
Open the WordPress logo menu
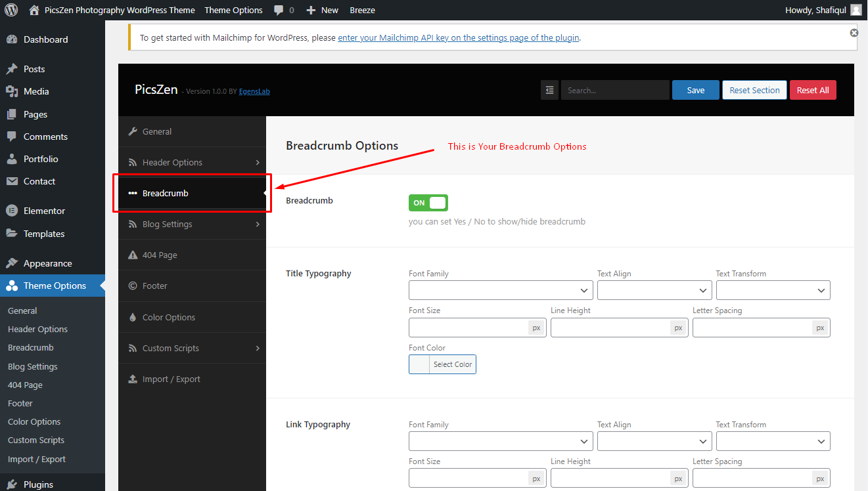click(x=11, y=10)
